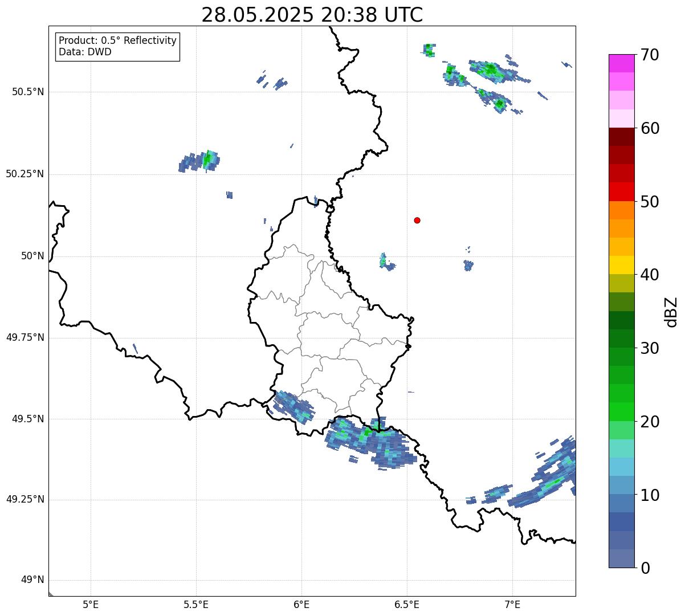The width and height of the screenshot is (685, 616).
Task: Click the 60 tick on the colorbar
Action: (x=650, y=128)
